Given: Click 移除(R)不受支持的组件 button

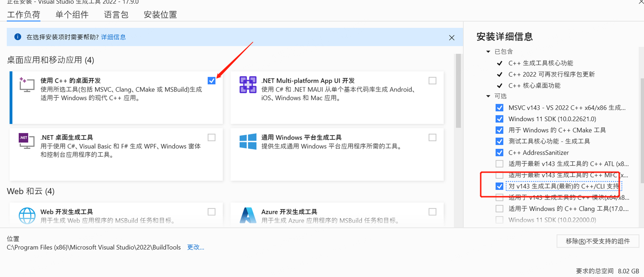Looking at the screenshot, I should pos(598,241).
